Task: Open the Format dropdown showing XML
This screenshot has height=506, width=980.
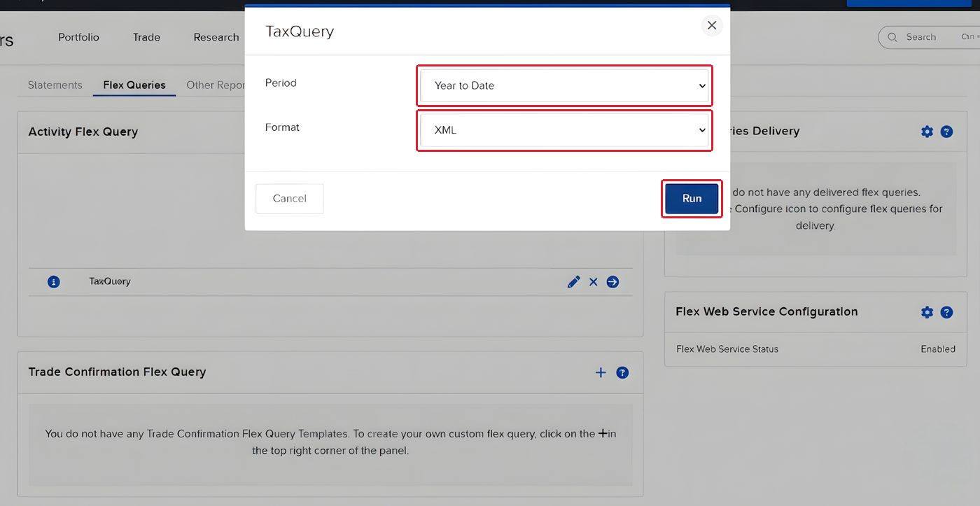Action: [x=565, y=130]
